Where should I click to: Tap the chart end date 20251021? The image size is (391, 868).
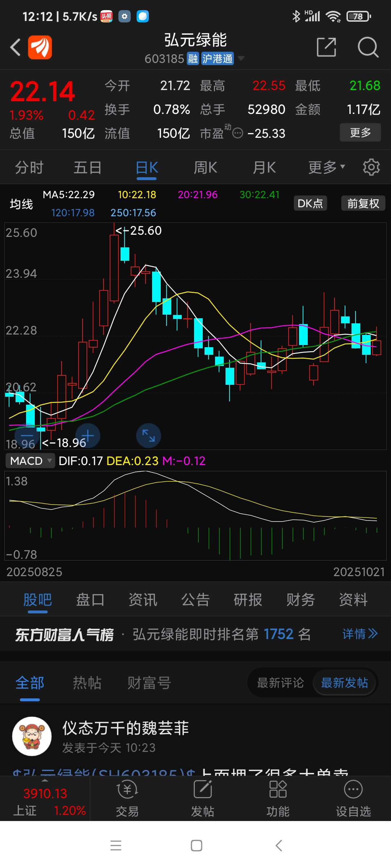point(359,572)
